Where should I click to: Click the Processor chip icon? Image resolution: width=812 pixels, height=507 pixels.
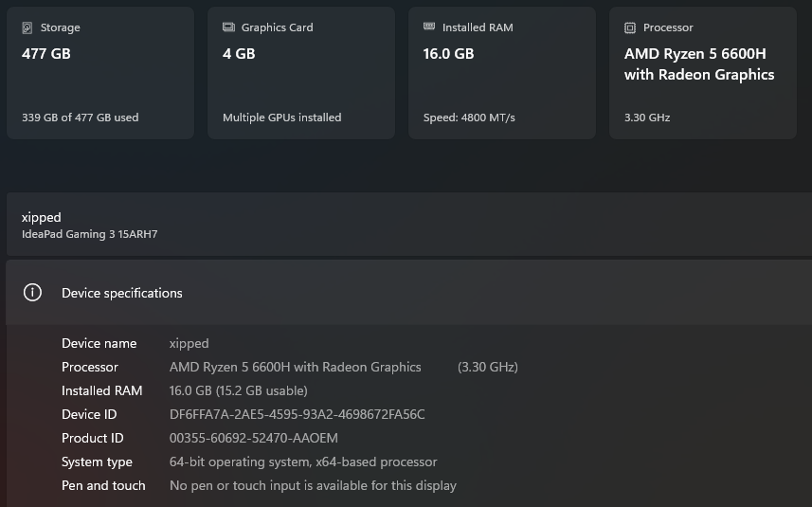click(x=629, y=27)
